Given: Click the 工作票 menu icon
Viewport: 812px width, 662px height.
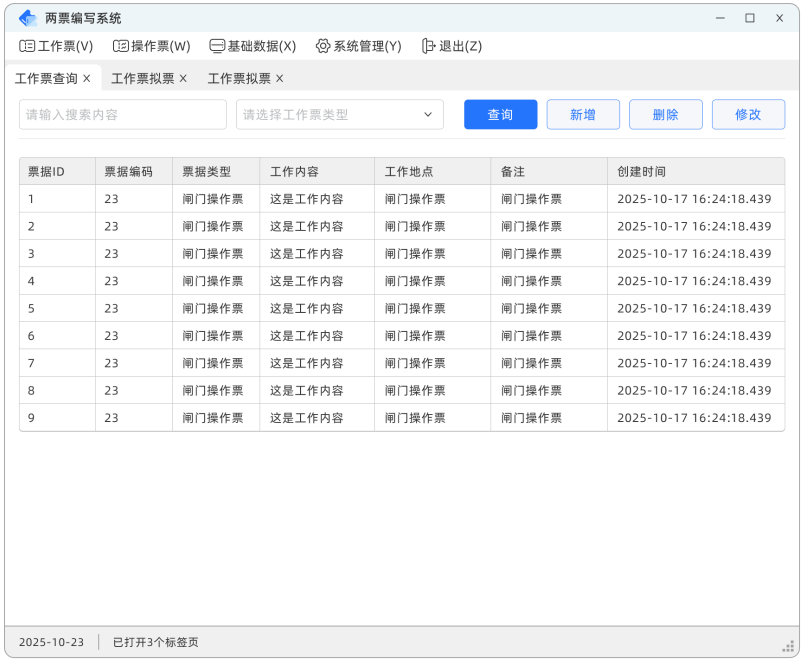Looking at the screenshot, I should coord(27,46).
